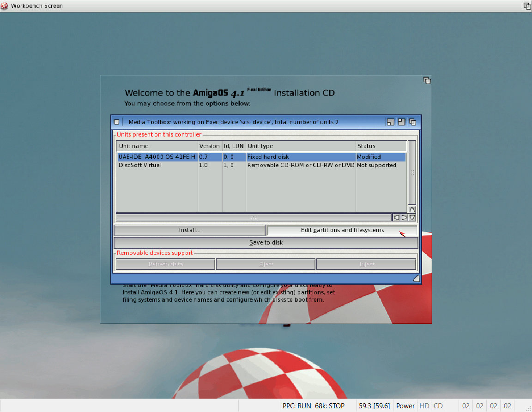
Task: Click the boing ball icon beside Workbench Screen
Action: (4, 6)
